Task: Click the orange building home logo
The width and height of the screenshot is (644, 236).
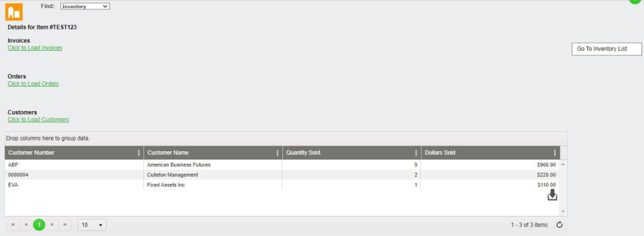Action: click(14, 12)
